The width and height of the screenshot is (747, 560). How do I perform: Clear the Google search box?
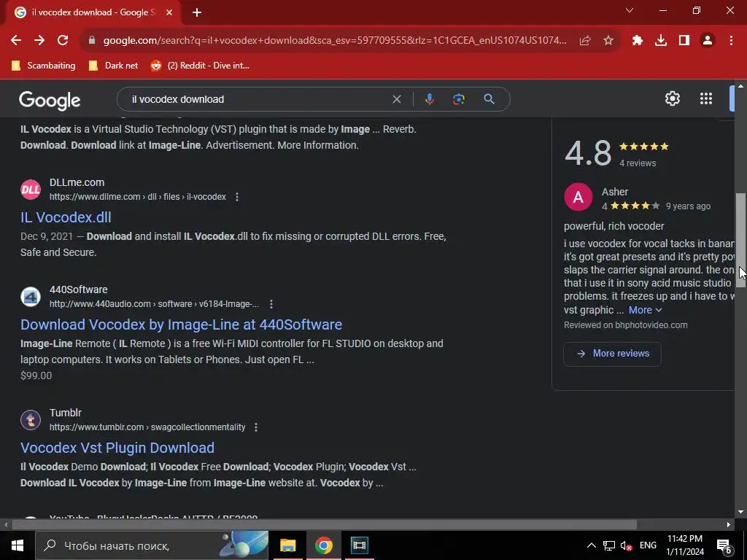[x=396, y=99]
